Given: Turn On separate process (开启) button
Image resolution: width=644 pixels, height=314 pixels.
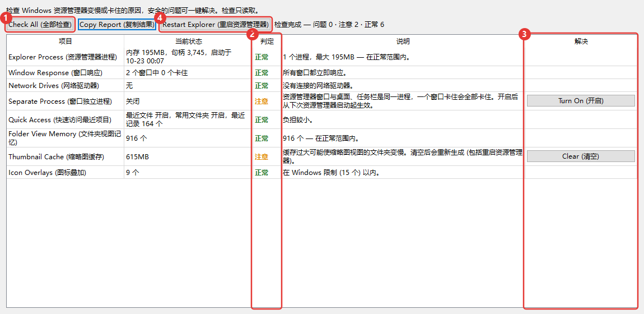Looking at the screenshot, I should click(581, 101).
